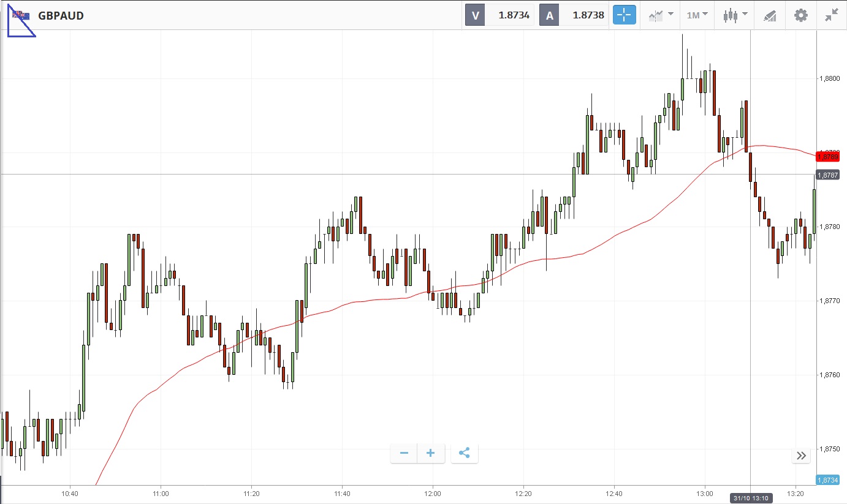Click the 31/10 13:10 time marker
The height and width of the screenshot is (504, 847).
tap(750, 498)
